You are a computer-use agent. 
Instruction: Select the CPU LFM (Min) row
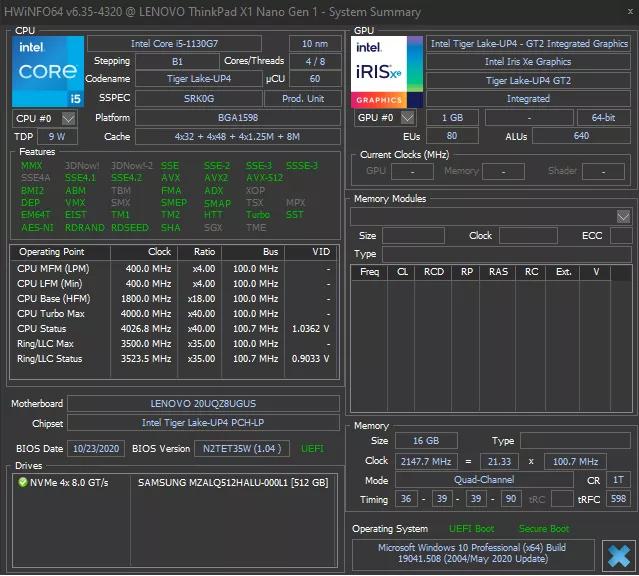pos(174,284)
